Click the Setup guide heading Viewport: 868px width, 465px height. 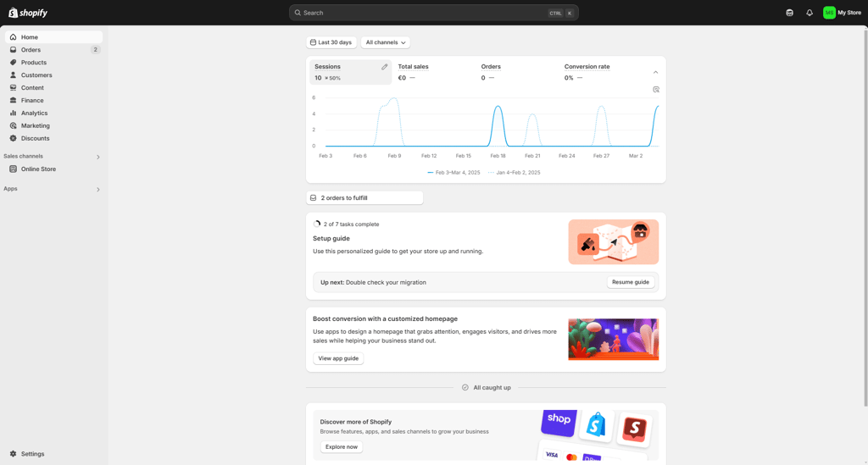(x=331, y=238)
